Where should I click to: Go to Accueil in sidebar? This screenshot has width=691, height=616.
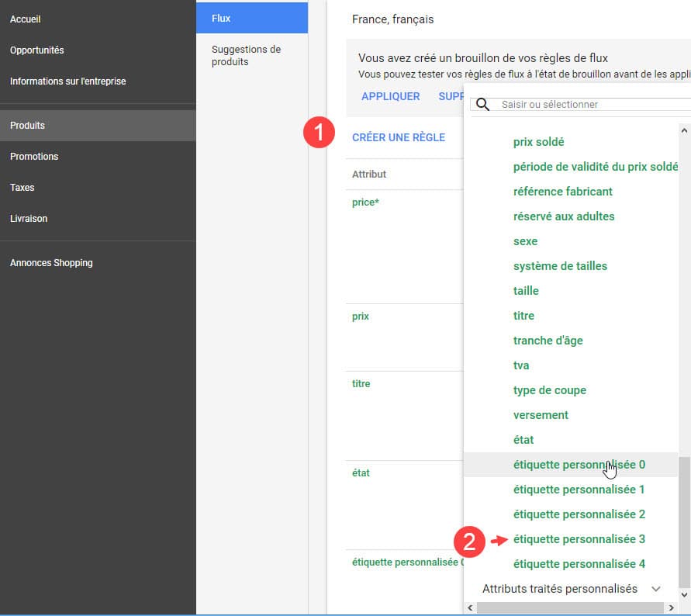(x=26, y=19)
